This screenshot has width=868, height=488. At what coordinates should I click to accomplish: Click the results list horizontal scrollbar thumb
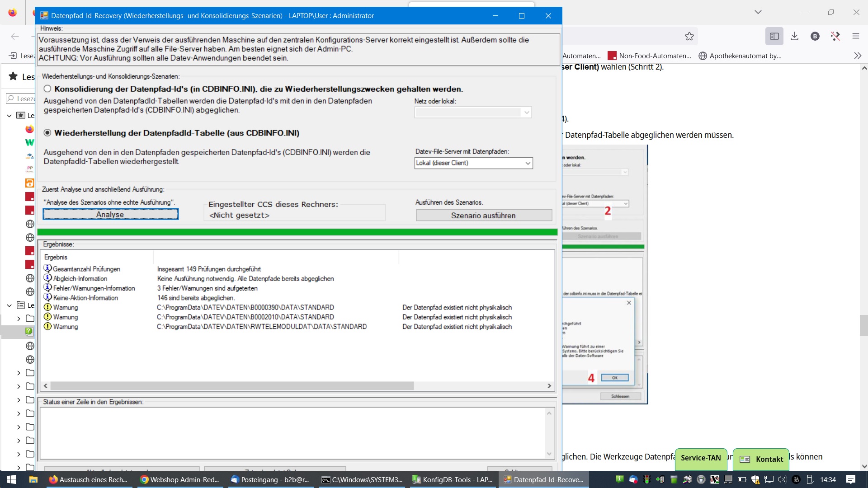232,386
